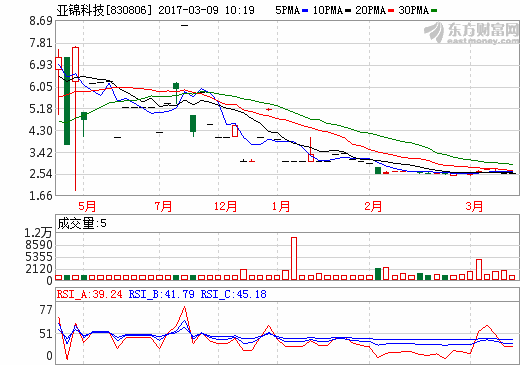Viewport: 520px width, 365px height.
Task: Click the 成交量:5 volume label
Action: (82, 223)
